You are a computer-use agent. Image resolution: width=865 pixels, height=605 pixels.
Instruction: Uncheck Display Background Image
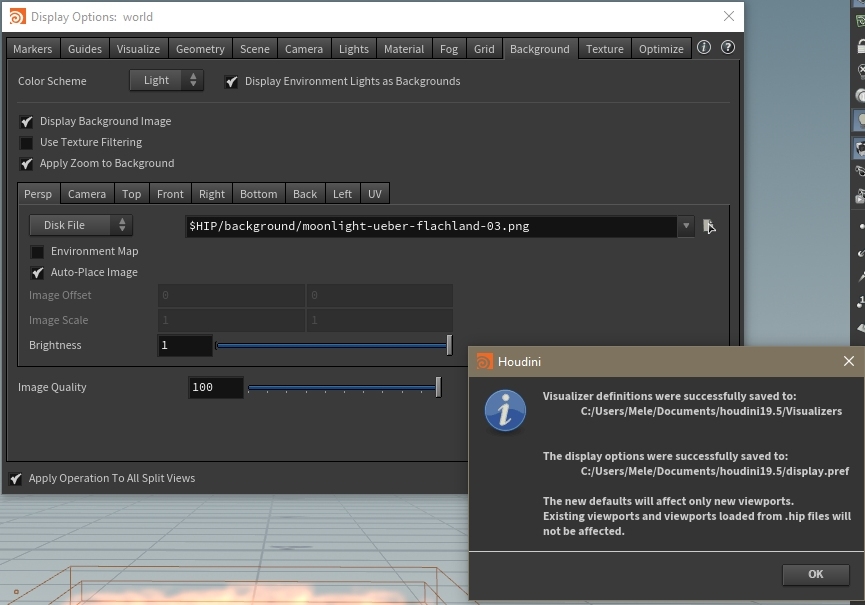(x=26, y=122)
